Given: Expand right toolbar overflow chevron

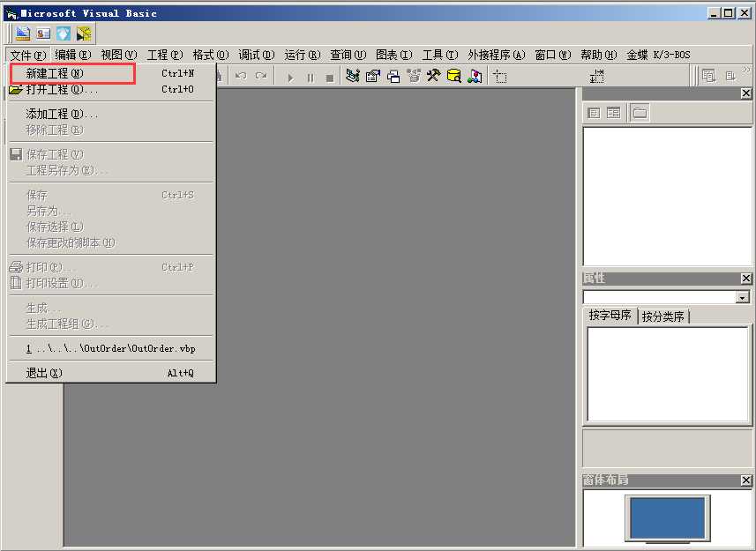Looking at the screenshot, I should coord(747,71).
